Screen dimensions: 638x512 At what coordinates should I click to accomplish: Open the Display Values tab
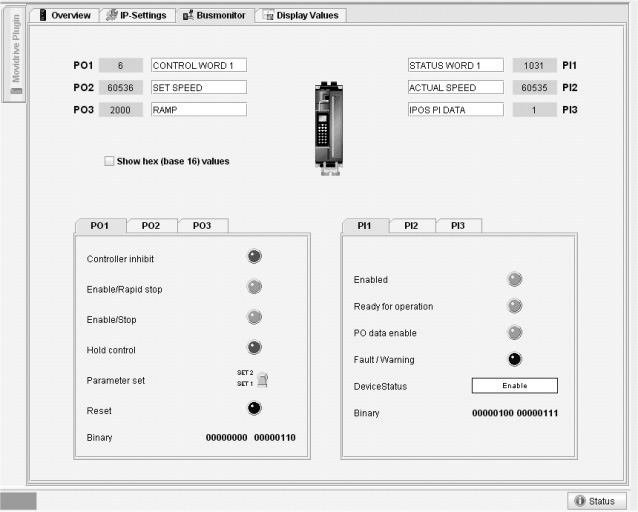tap(301, 15)
